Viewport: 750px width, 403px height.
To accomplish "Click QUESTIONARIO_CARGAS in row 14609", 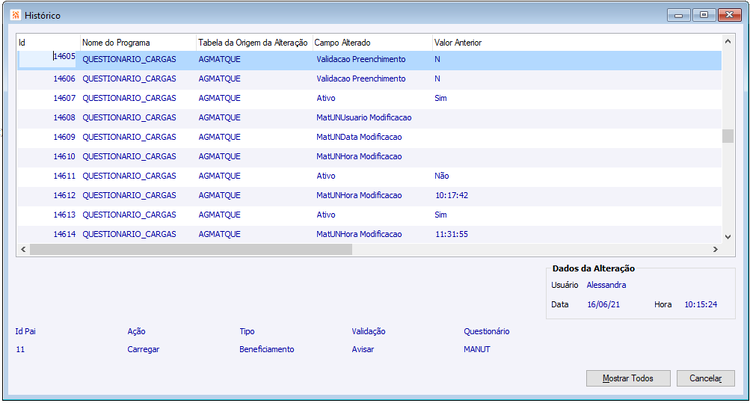I will click(129, 137).
